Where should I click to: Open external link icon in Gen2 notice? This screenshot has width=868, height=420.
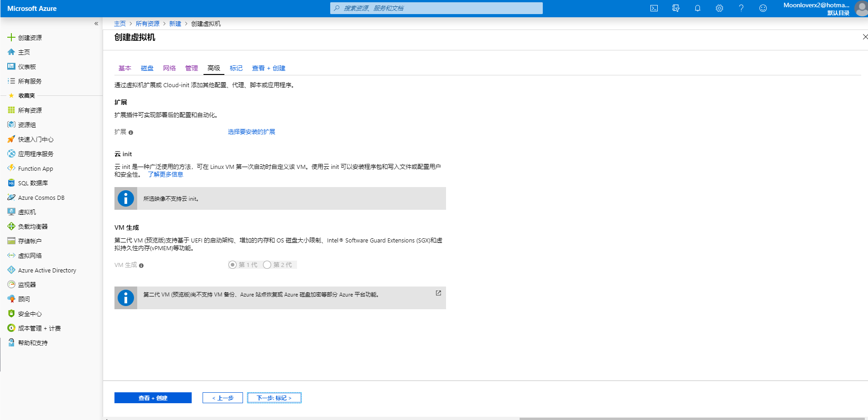click(x=438, y=293)
